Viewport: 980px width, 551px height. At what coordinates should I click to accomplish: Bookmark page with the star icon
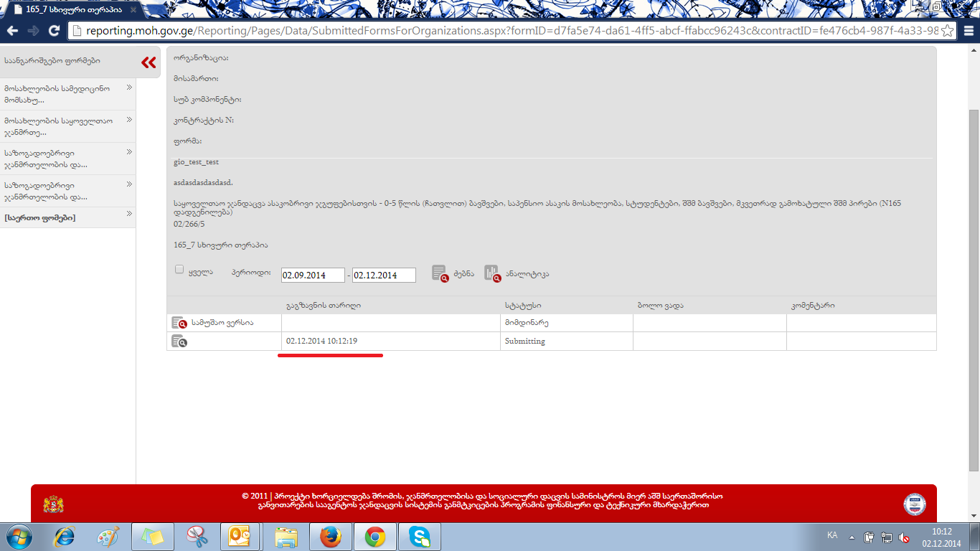pos(948,31)
